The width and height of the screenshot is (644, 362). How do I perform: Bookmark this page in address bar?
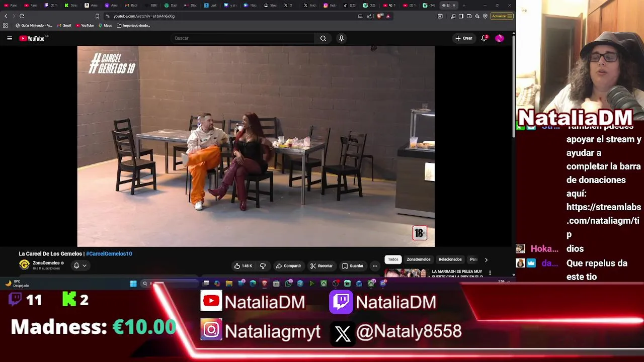point(97,16)
